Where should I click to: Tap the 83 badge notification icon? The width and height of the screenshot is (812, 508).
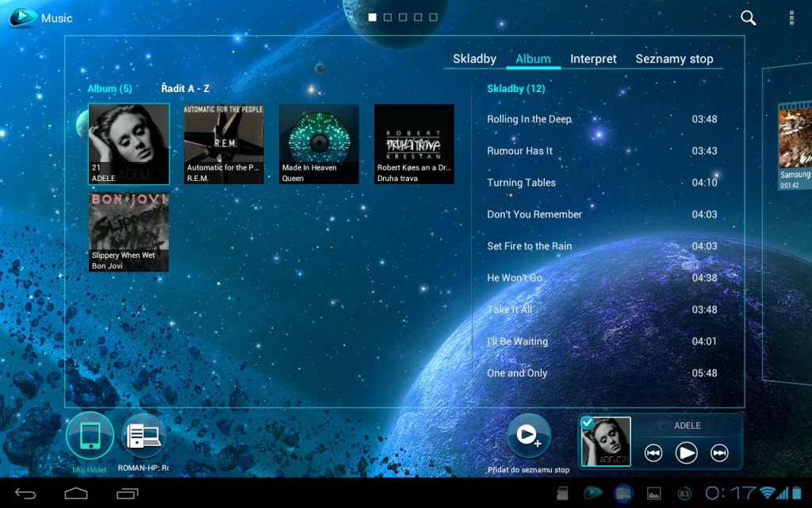tap(684, 494)
